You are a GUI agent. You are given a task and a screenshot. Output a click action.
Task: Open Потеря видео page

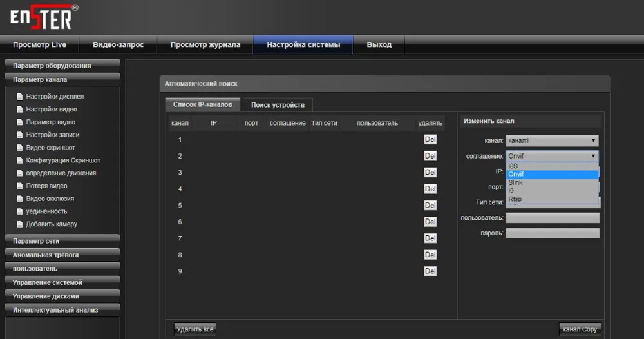click(x=46, y=186)
